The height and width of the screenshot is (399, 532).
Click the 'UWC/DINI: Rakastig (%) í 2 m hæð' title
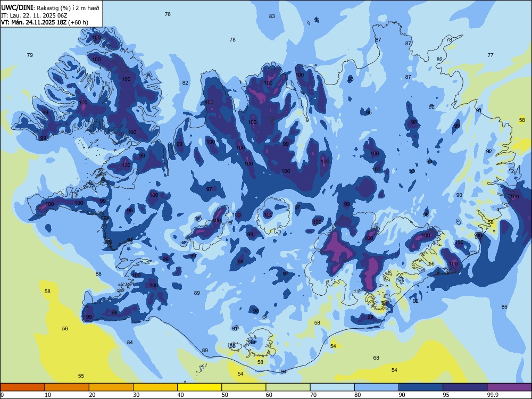pos(50,8)
